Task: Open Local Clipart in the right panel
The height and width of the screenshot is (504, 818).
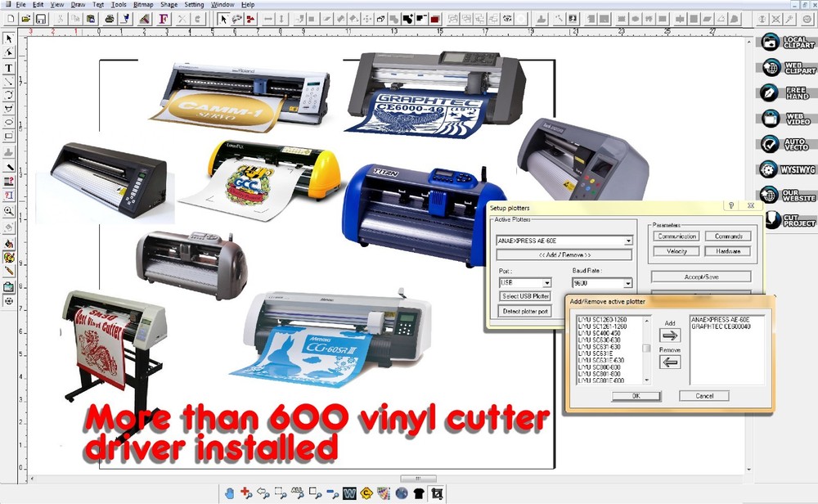Action: (788, 43)
